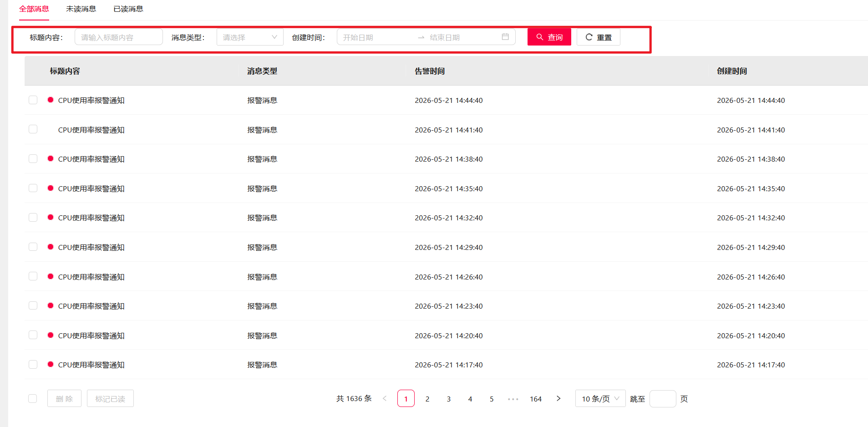Click the pagination ellipsis to skip pages
Screen dimensions: 868x427
513,399
